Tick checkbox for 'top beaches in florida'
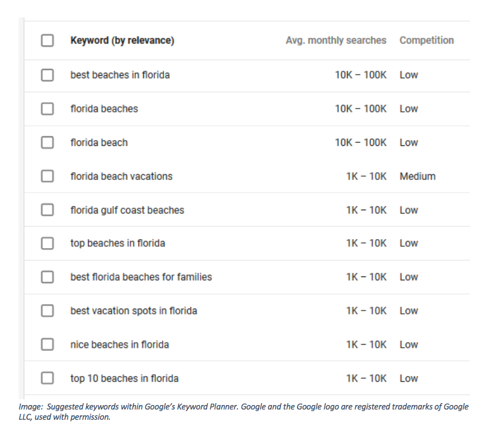This screenshot has height=432, width=504. tap(47, 243)
